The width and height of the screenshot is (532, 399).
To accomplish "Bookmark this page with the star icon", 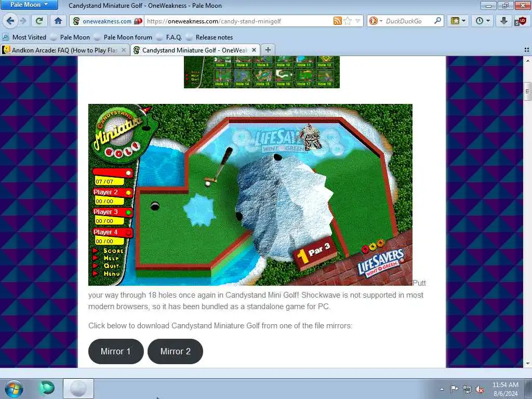I will [x=348, y=21].
